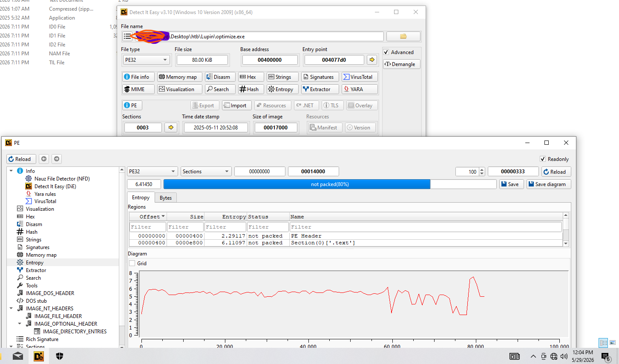This screenshot has height=364, width=619.
Task: Click Hex button in Detect It Easy window
Action: [x=250, y=77]
